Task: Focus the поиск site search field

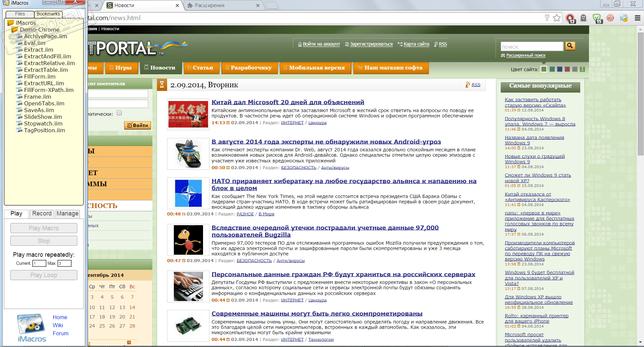Action: point(532,46)
